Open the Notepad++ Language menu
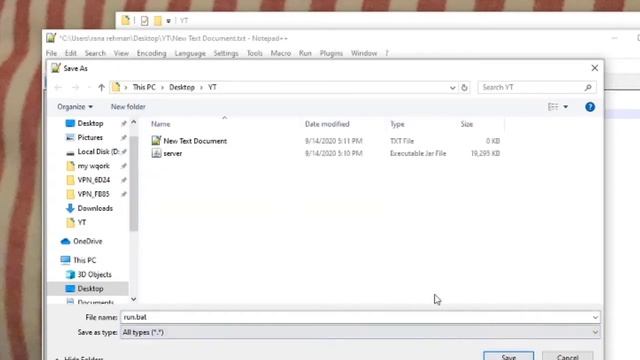This screenshot has height=360, width=640. click(x=190, y=53)
